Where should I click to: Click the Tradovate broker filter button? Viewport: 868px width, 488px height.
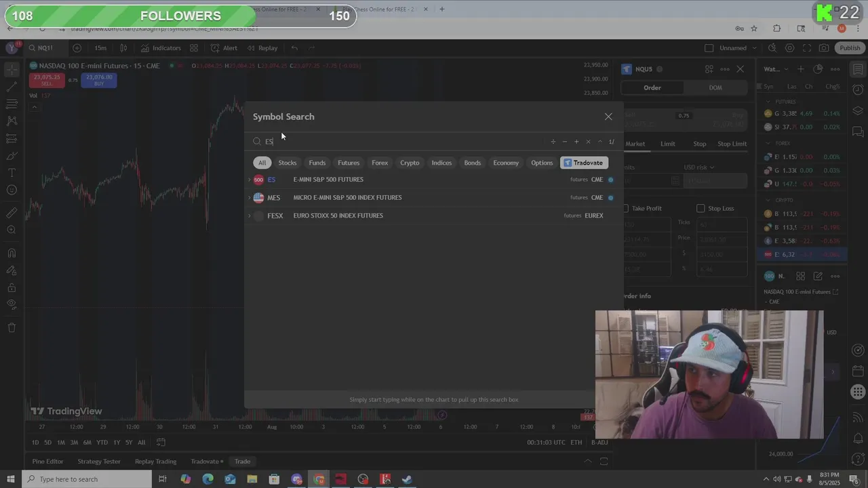pyautogui.click(x=584, y=163)
